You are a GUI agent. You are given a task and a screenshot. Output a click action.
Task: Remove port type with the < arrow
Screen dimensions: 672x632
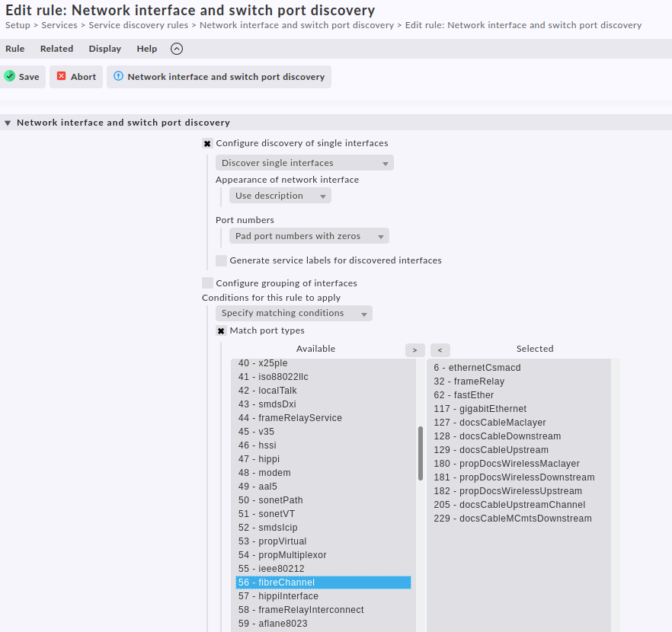click(440, 350)
